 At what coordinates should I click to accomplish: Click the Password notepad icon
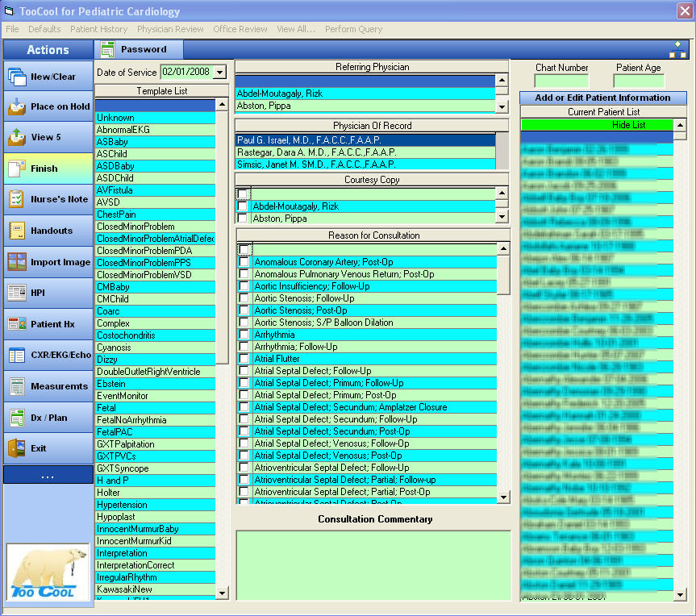(107, 50)
